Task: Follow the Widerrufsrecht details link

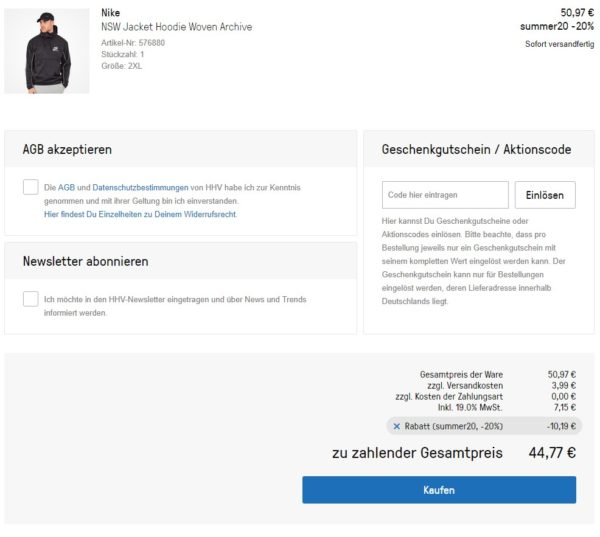Action: click(140, 214)
